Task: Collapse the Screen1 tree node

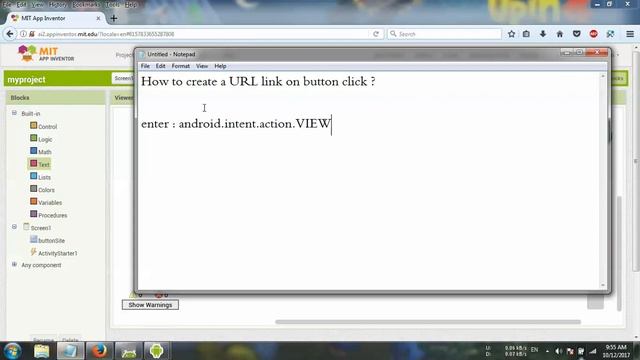Action: [x=14, y=227]
